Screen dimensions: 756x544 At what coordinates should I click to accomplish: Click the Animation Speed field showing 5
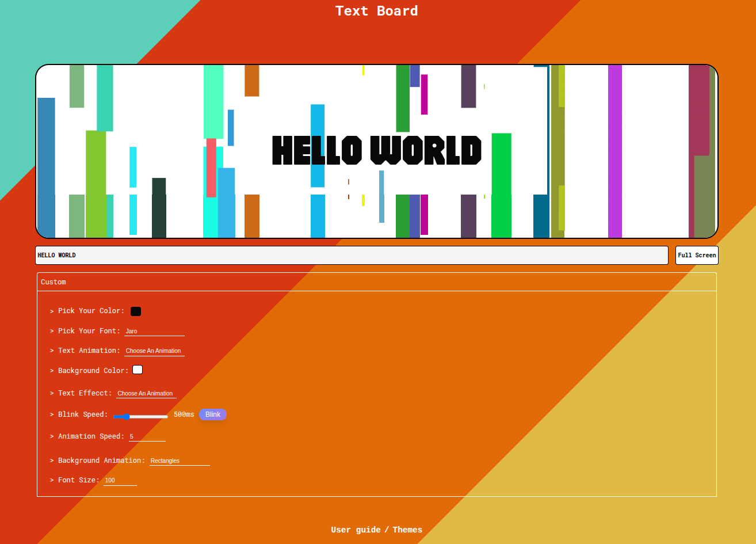click(147, 436)
